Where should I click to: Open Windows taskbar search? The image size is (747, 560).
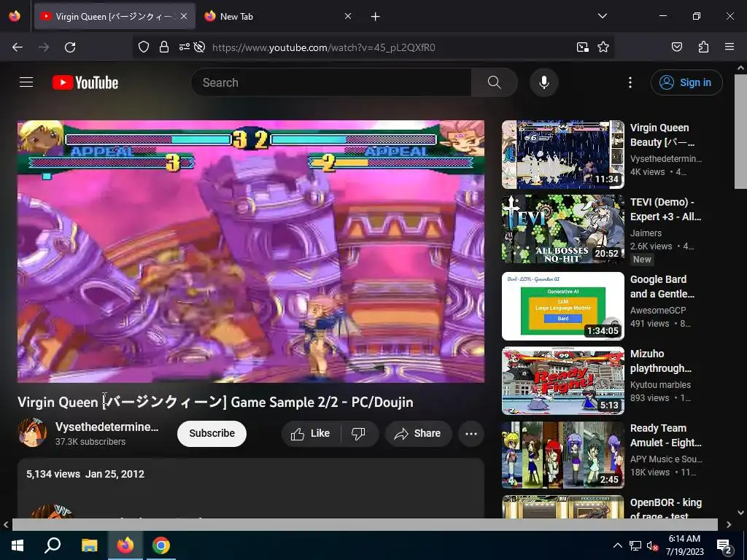(x=53, y=545)
